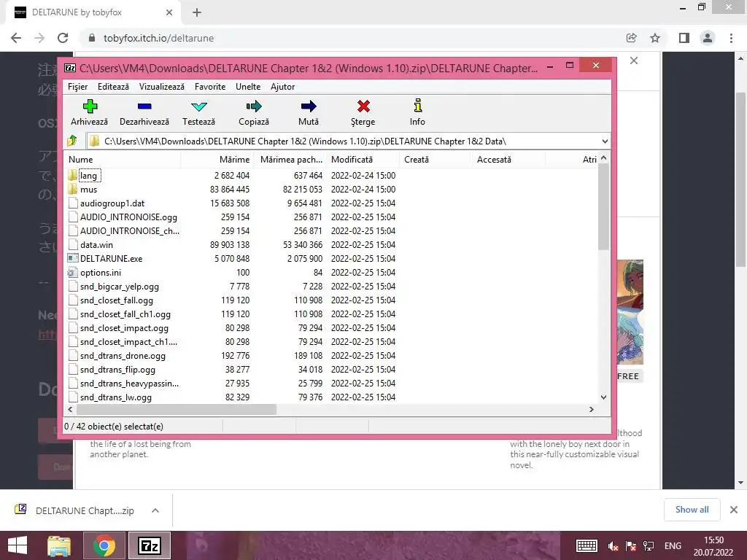Click Chrome icon in taskbar
747x560 pixels.
(104, 545)
